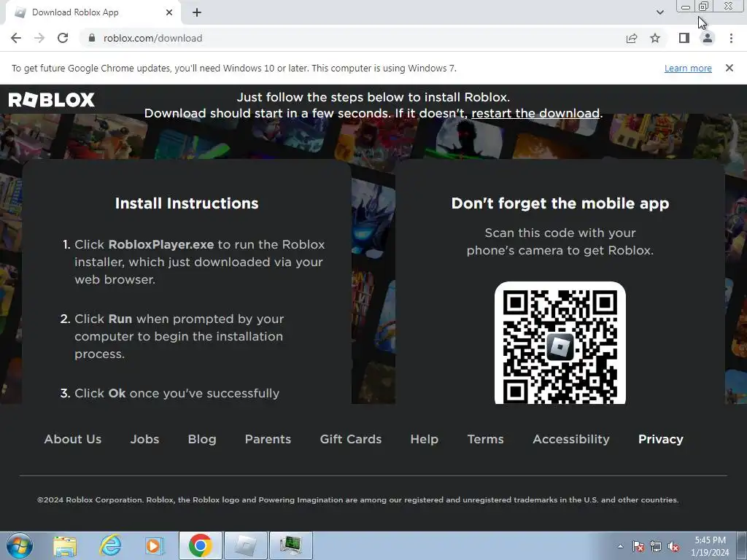Bookmark this page with the star icon
The width and height of the screenshot is (747, 560).
tap(655, 38)
